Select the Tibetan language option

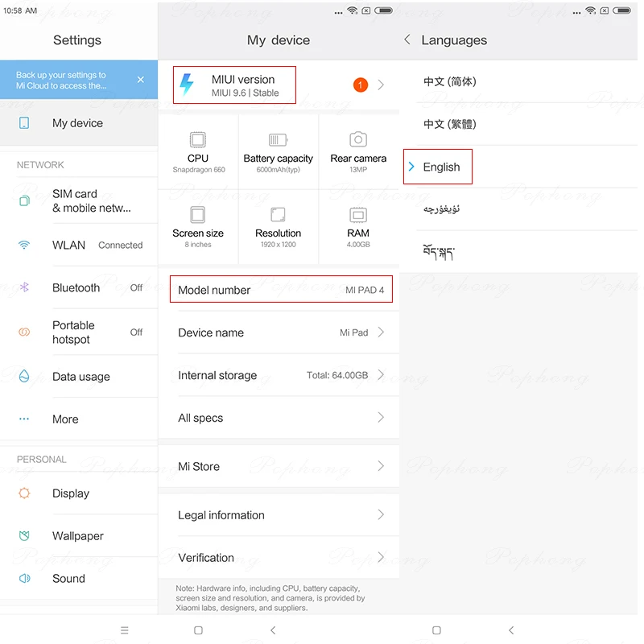coord(518,252)
